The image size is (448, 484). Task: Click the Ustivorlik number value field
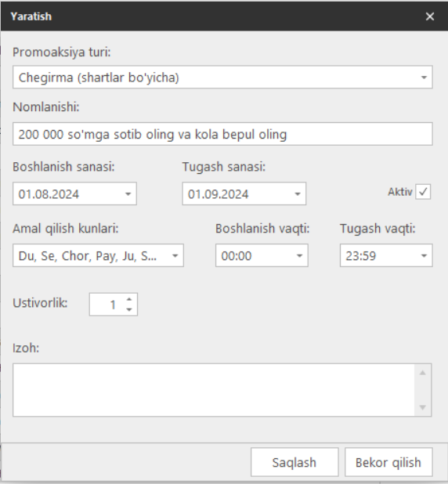[107, 305]
